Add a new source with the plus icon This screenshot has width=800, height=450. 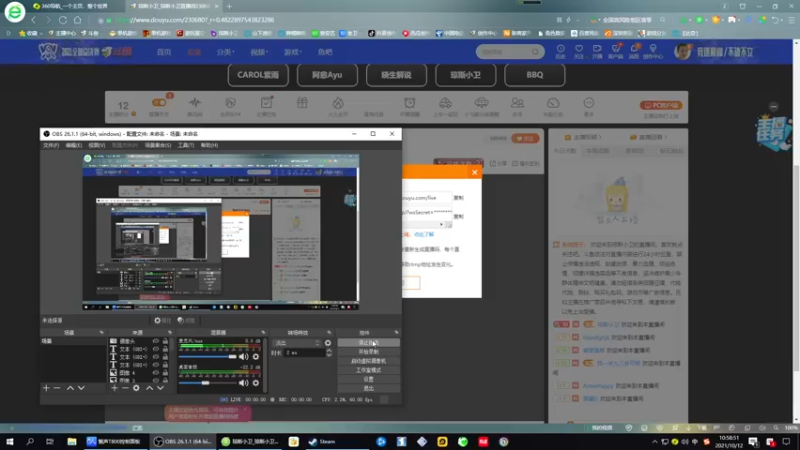click(x=114, y=388)
